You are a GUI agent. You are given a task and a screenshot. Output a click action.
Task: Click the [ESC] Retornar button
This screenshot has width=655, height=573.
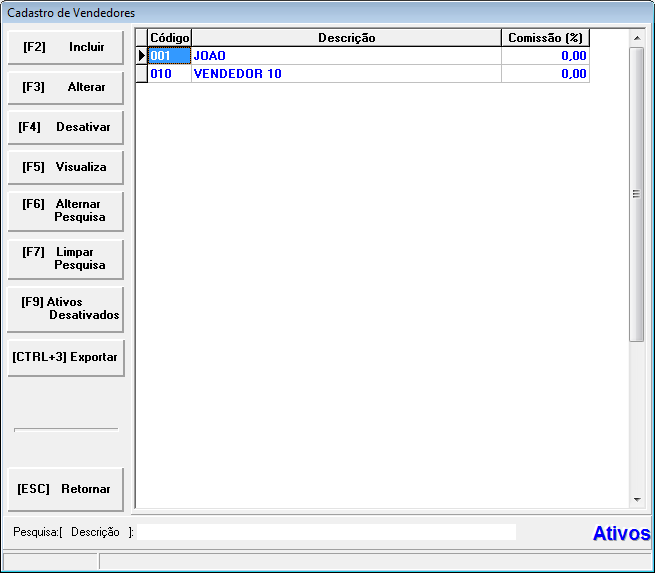[65, 489]
